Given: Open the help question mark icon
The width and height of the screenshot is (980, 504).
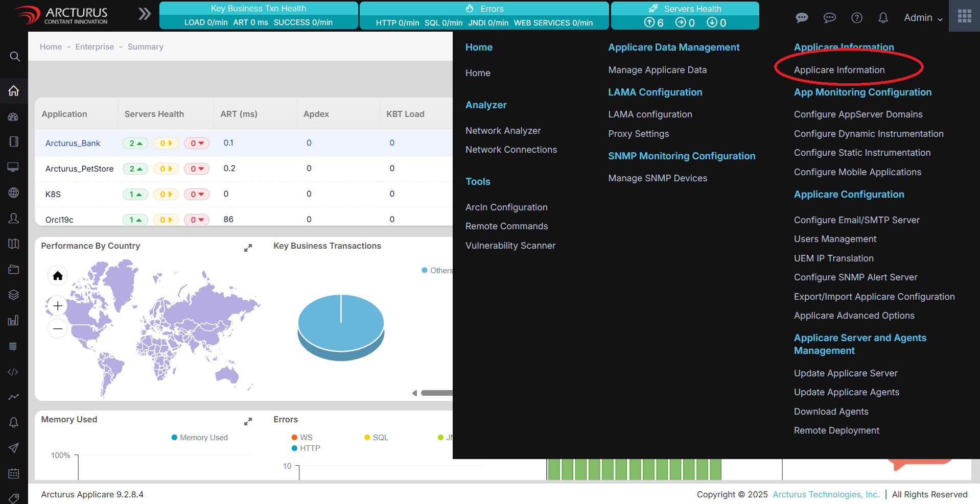Looking at the screenshot, I should (x=857, y=18).
